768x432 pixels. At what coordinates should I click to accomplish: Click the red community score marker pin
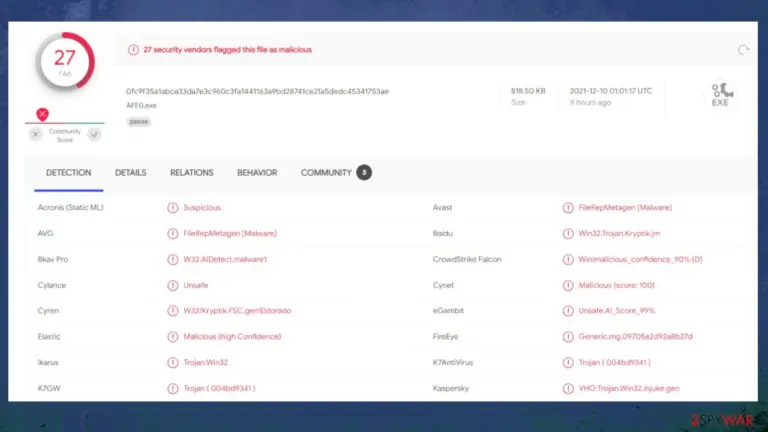pyautogui.click(x=43, y=114)
